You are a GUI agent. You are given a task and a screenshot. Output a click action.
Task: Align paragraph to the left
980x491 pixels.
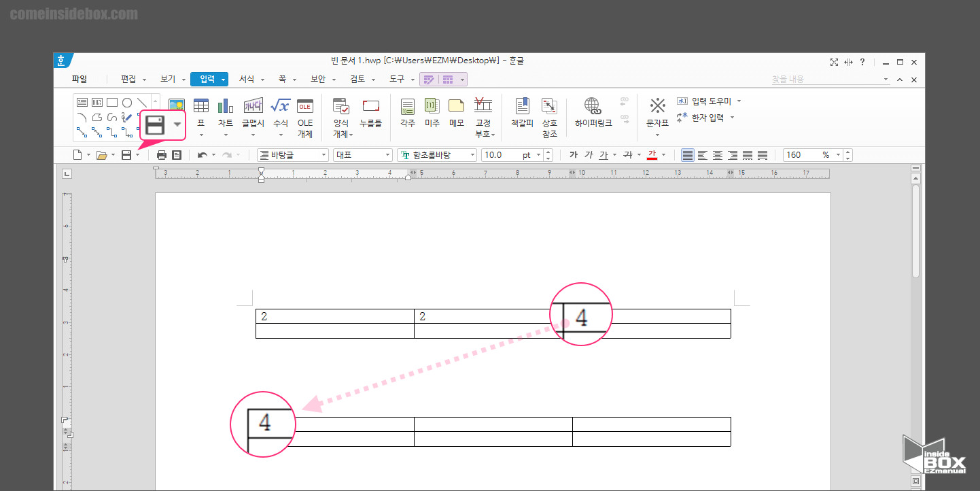coord(703,155)
